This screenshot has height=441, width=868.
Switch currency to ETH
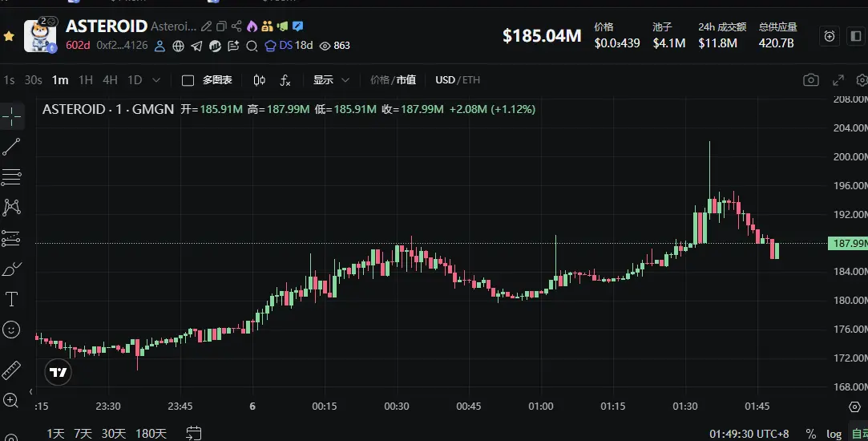point(471,80)
